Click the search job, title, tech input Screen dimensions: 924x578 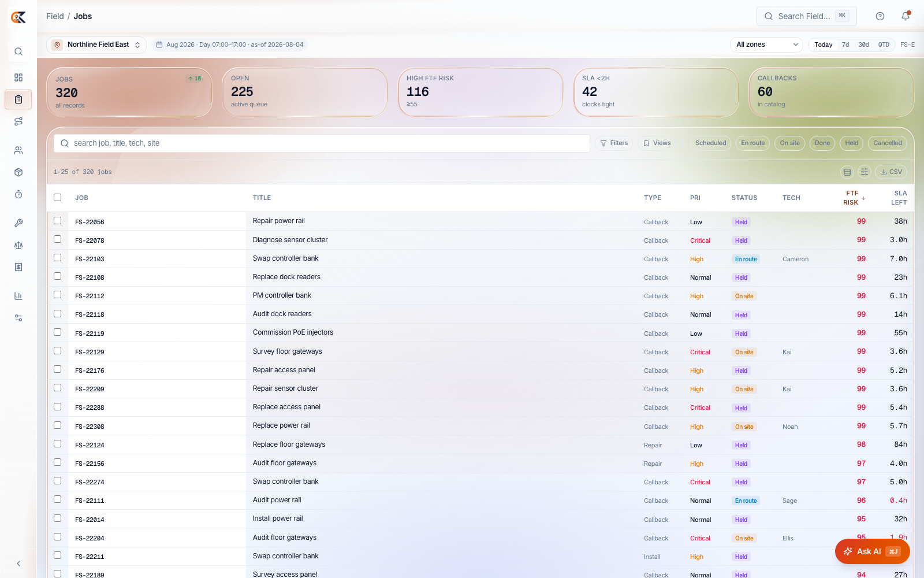[322, 143]
